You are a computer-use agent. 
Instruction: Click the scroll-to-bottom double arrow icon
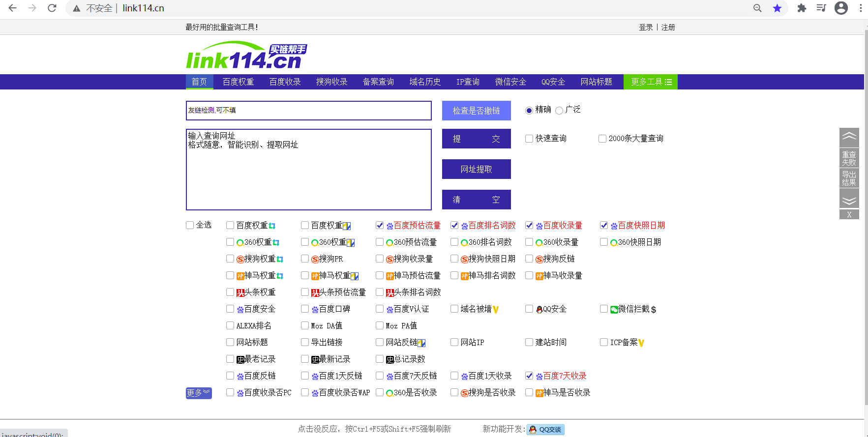click(849, 199)
